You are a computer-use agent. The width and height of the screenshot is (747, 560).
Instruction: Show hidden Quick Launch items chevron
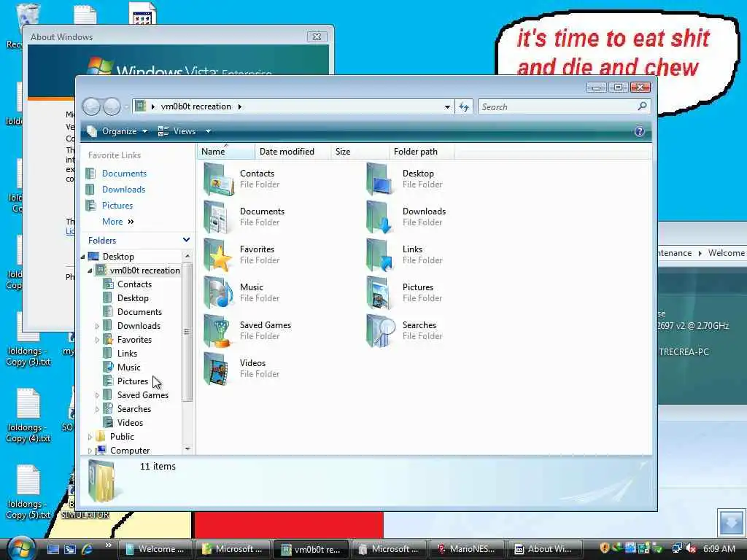point(108,545)
